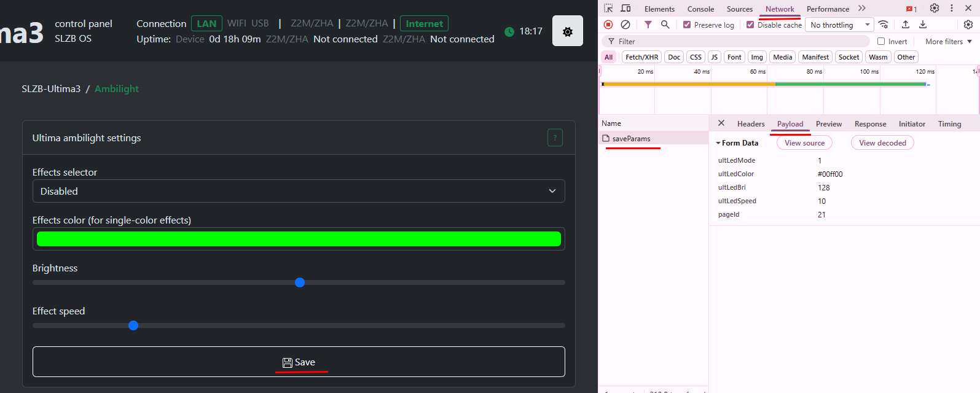Image resolution: width=980 pixels, height=393 pixels.
Task: Enable the Invert filter checkbox
Action: click(x=881, y=42)
